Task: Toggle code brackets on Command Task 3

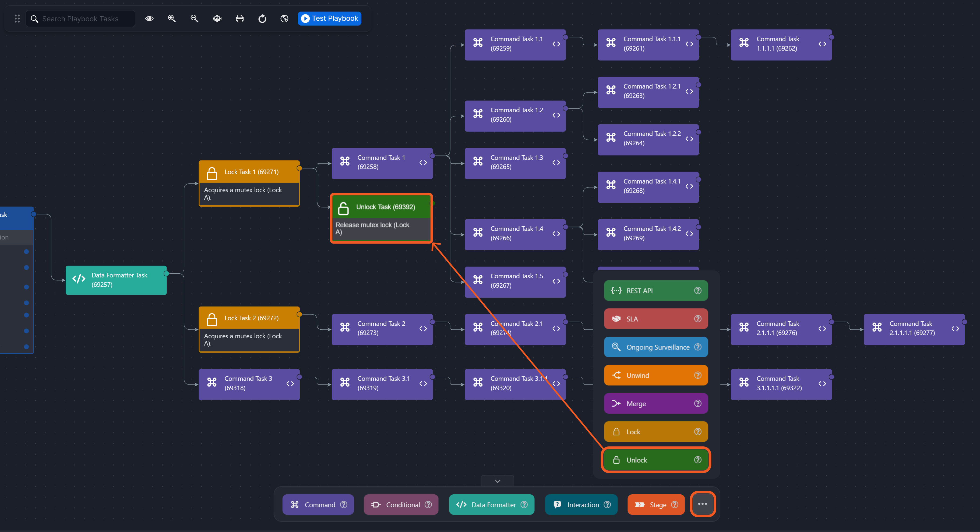Action: (x=290, y=383)
